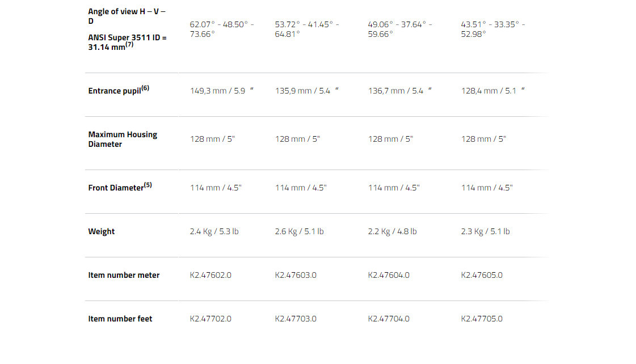This screenshot has width=636, height=364.
Task: Select the Weight row heading
Action: [102, 231]
